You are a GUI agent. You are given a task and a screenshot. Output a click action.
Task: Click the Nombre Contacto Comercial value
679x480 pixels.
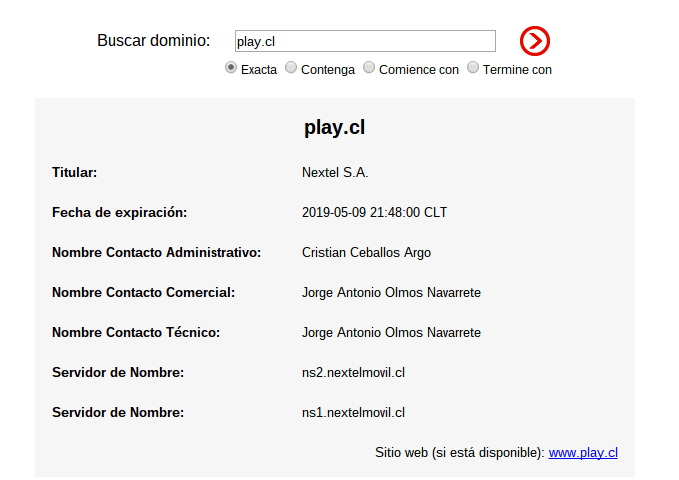(x=391, y=292)
